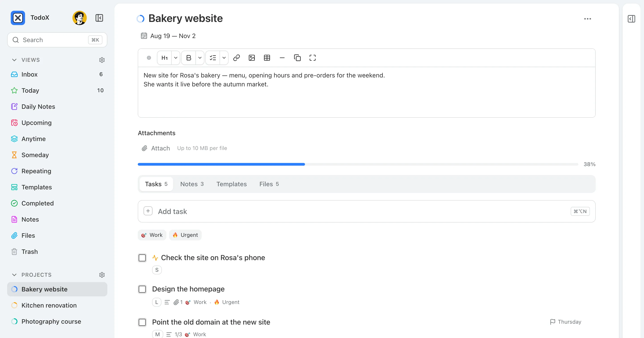Click the priority icon on Check the site task

155,258
